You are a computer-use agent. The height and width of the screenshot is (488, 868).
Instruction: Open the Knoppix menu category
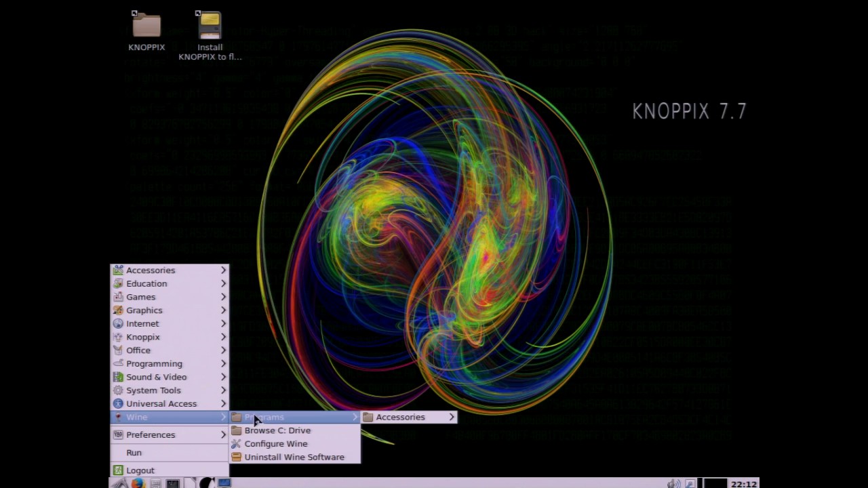point(170,337)
